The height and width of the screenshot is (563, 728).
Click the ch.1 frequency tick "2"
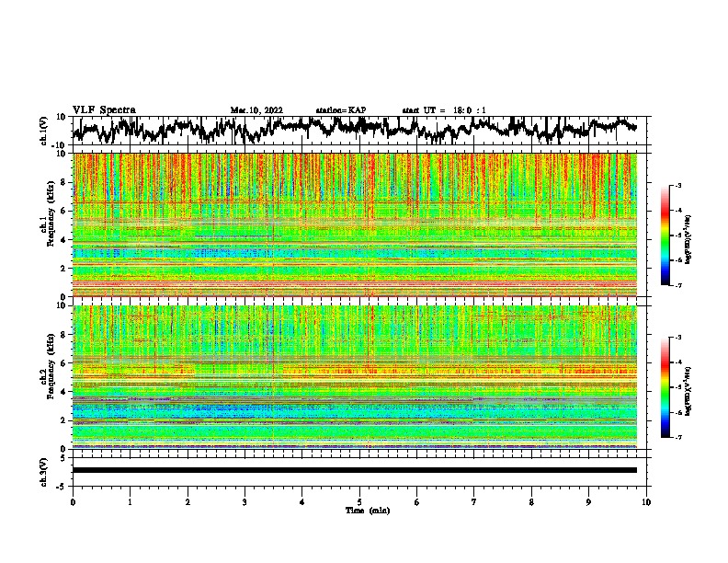pos(64,269)
